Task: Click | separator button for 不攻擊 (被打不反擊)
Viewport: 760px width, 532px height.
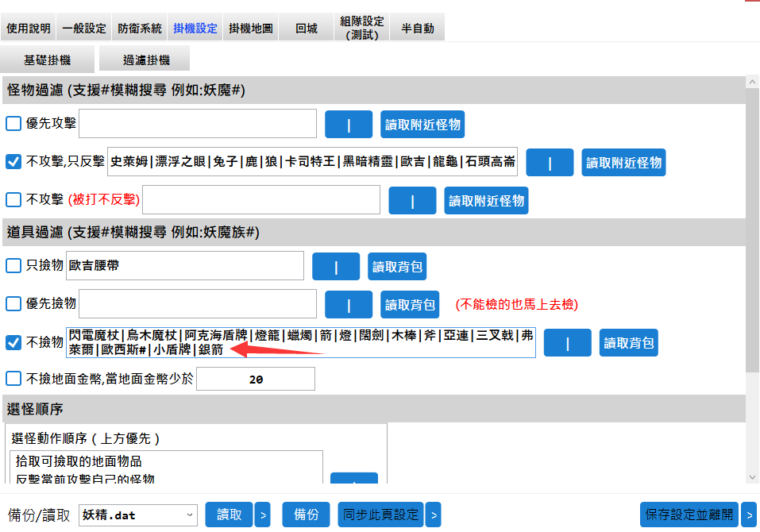Action: (x=412, y=201)
